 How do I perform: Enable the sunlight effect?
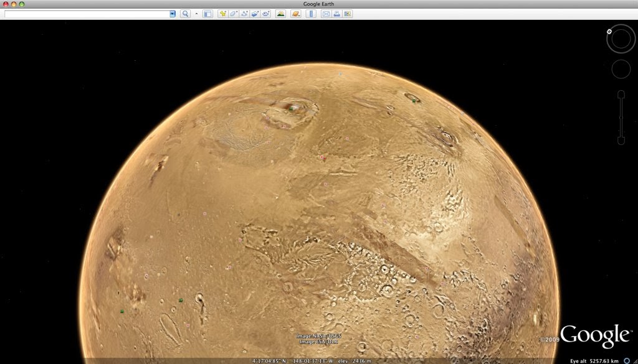[x=280, y=13]
